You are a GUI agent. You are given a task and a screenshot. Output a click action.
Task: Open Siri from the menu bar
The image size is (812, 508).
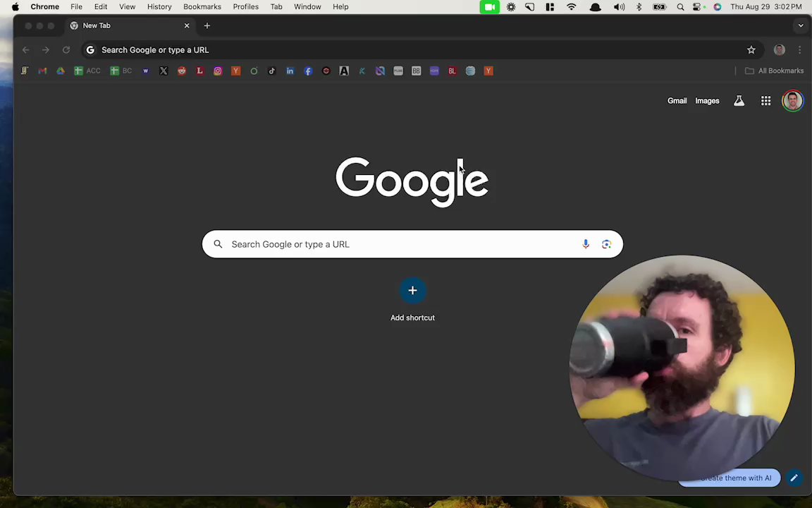click(718, 7)
